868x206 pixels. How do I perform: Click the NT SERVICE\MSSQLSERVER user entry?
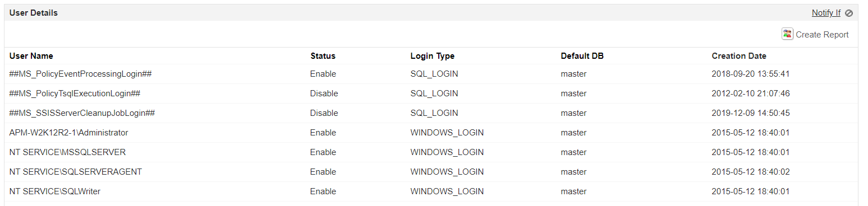coord(67,152)
